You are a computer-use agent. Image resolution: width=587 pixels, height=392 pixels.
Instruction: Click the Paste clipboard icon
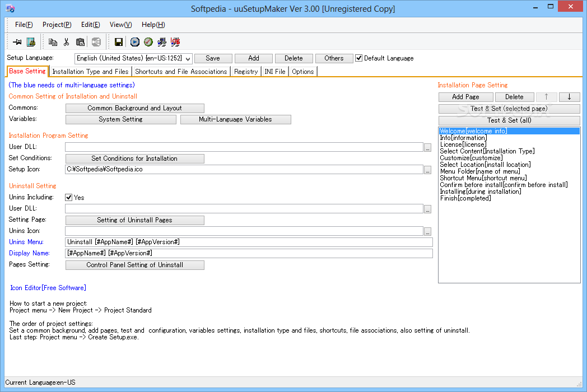(x=80, y=42)
